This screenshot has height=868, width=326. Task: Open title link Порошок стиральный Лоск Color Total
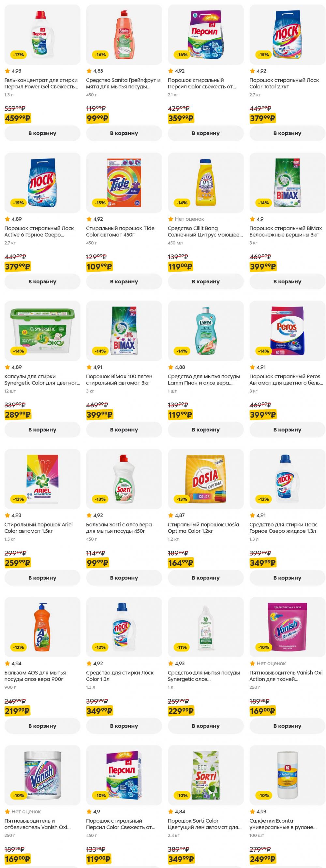(284, 83)
